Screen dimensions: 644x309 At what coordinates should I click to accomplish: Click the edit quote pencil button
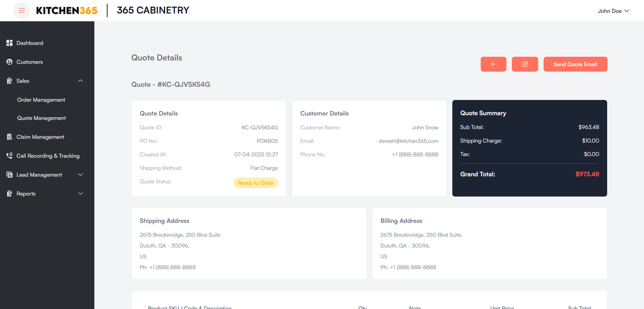pyautogui.click(x=525, y=64)
